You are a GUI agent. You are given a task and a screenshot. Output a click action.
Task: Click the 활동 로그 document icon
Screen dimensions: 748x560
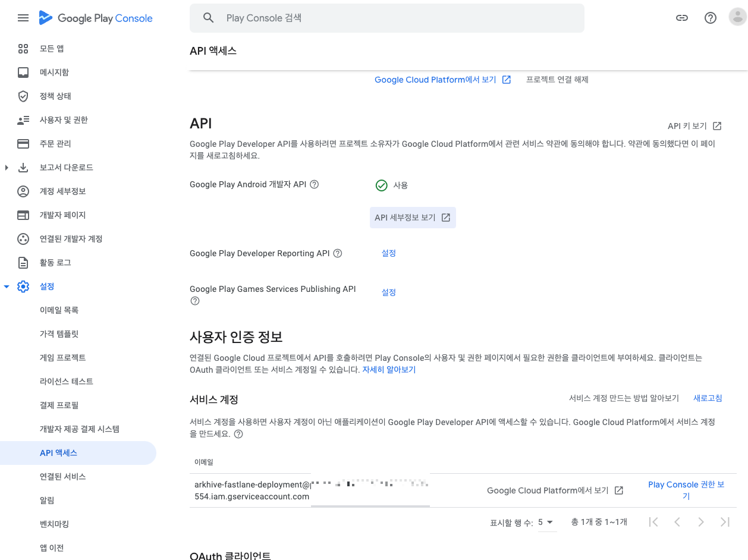[x=23, y=263]
